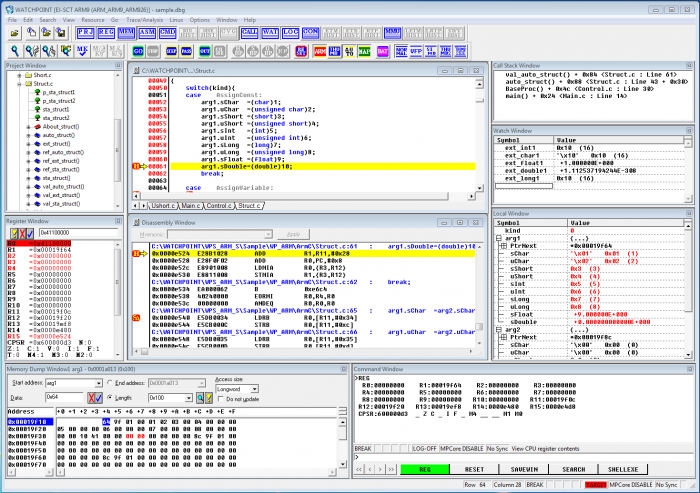Click the open file folder toolbar icon
700x493 pixels.
(15, 33)
